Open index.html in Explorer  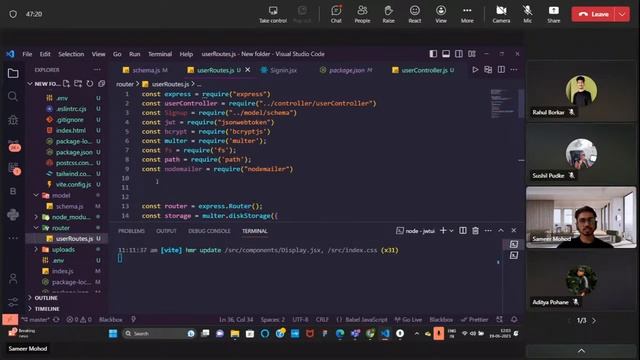pos(71,131)
